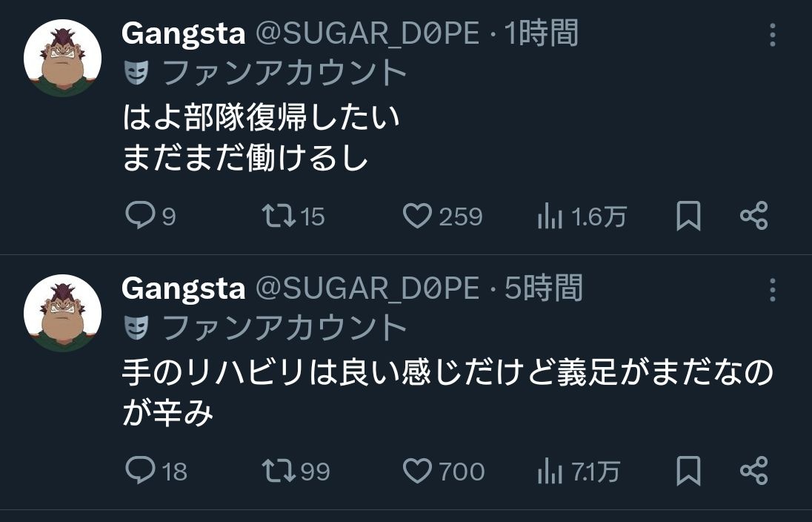
Task: View analytics of the 1.6万 views tweet
Action: click(x=549, y=217)
